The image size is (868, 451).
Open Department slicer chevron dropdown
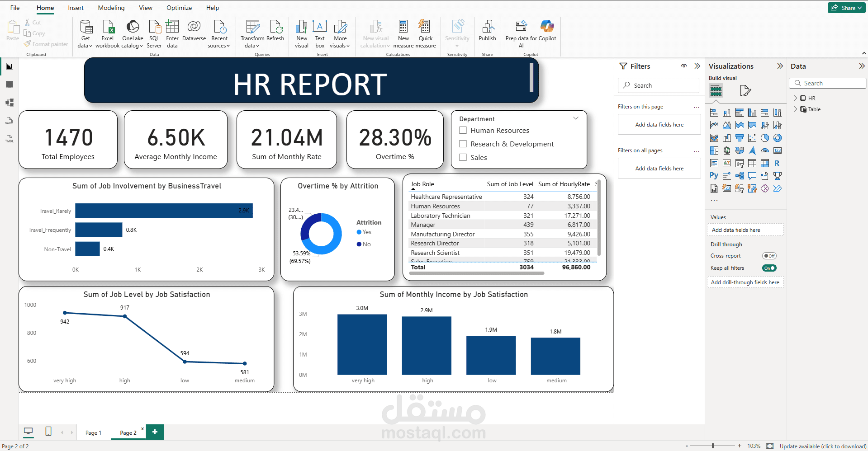click(576, 118)
